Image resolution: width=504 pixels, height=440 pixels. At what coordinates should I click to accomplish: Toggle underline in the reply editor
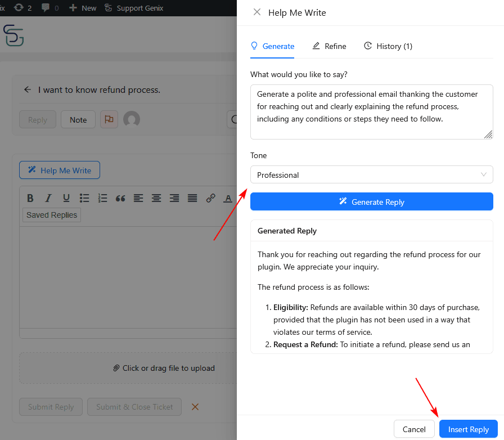point(66,198)
